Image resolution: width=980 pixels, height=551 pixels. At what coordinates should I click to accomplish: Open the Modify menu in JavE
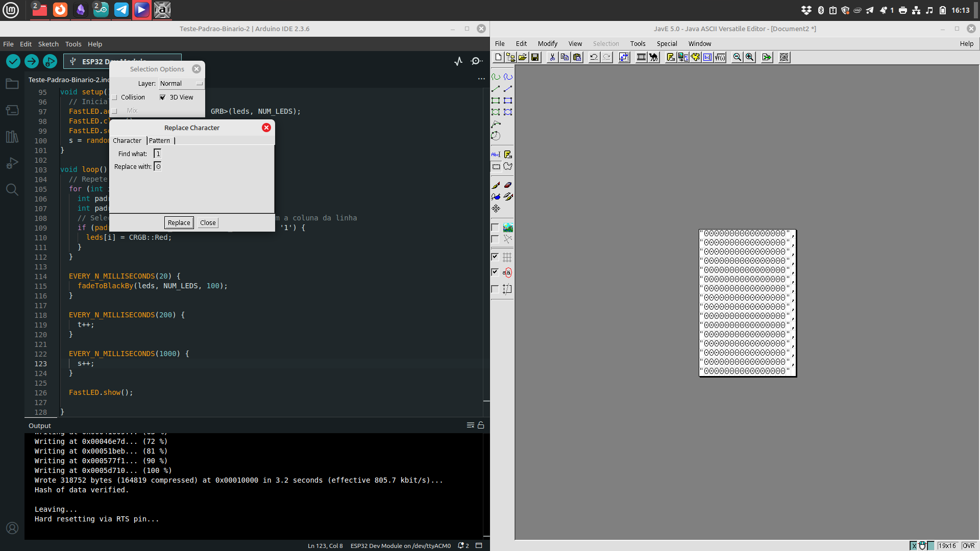(547, 43)
